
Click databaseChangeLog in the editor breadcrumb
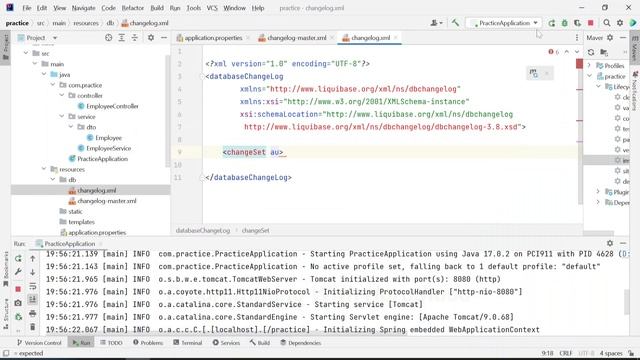tap(203, 230)
